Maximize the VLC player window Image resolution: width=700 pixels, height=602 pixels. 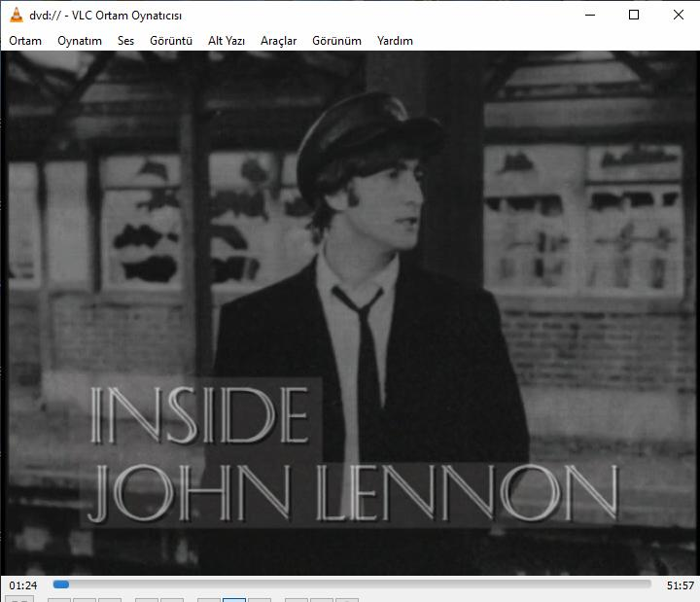click(634, 16)
